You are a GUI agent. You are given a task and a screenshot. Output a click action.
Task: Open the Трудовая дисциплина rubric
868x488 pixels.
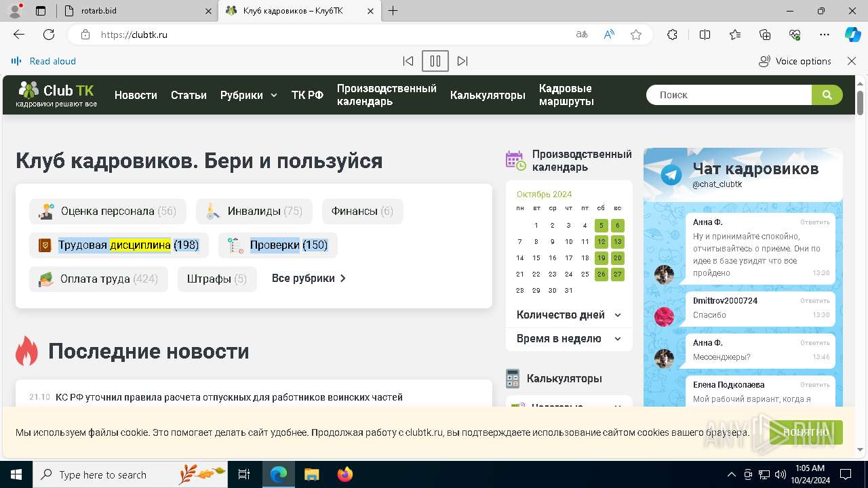[119, 245]
